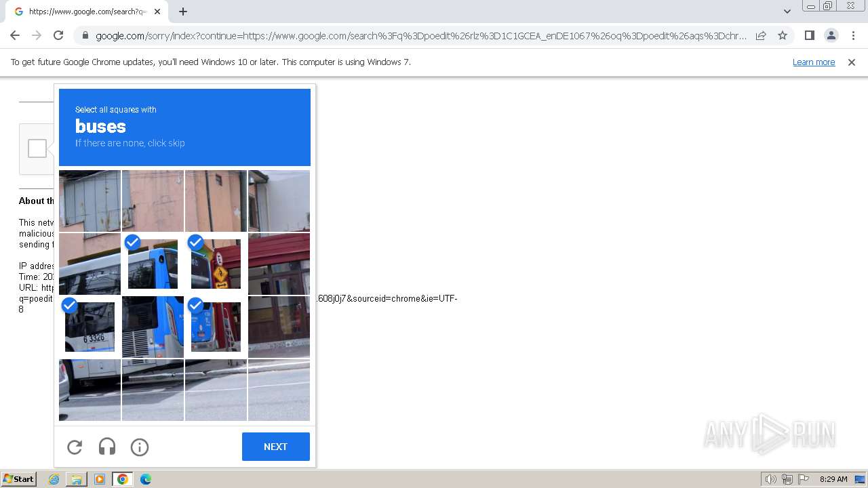Click the Show desktop button
The width and height of the screenshot is (868, 488).
860,479
